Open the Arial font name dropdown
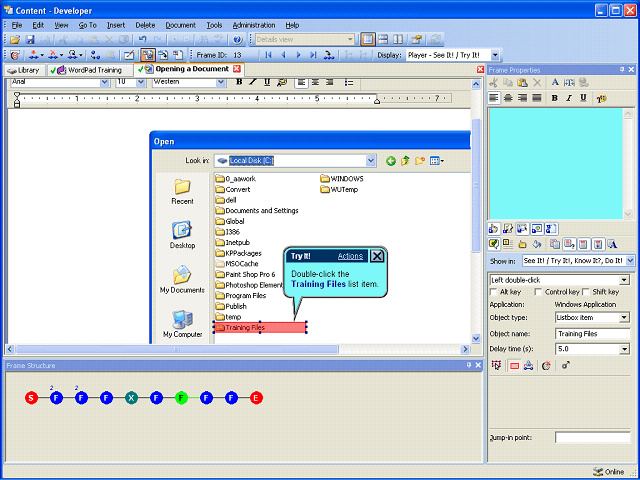This screenshot has height=480, width=640. point(104,82)
